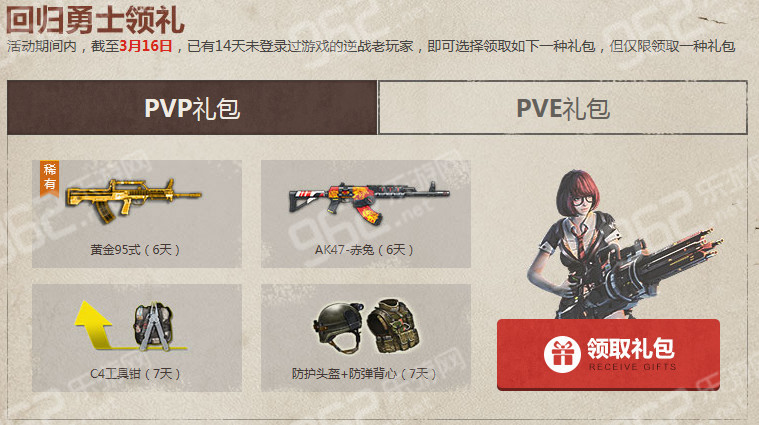The image size is (759, 425).
Task: Click the red 3月16日 deadline date
Action: pyautogui.click(x=146, y=46)
